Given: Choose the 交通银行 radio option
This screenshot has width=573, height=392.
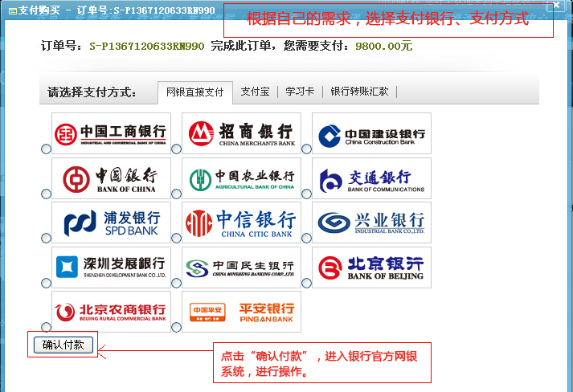Looking at the screenshot, I should (x=307, y=194).
